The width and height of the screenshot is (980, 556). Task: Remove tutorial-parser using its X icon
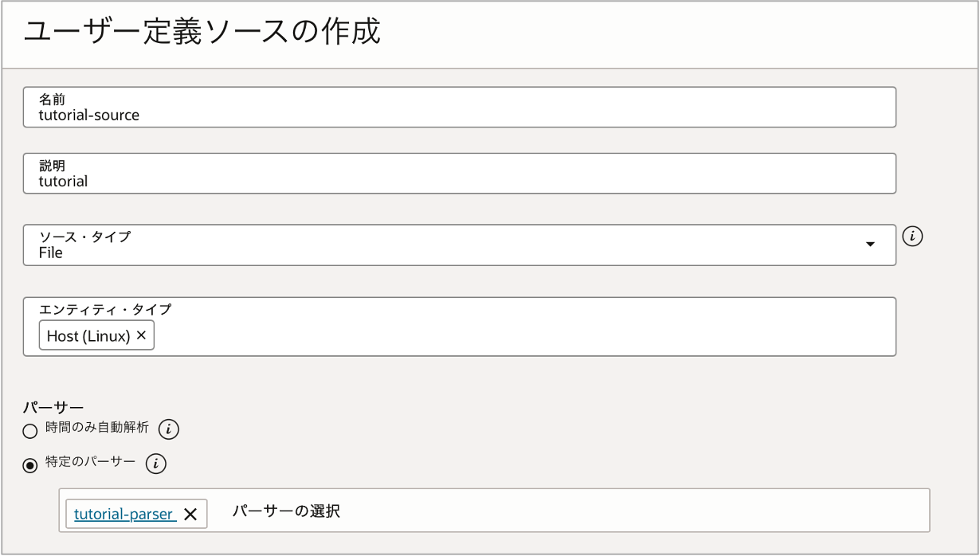tap(190, 514)
